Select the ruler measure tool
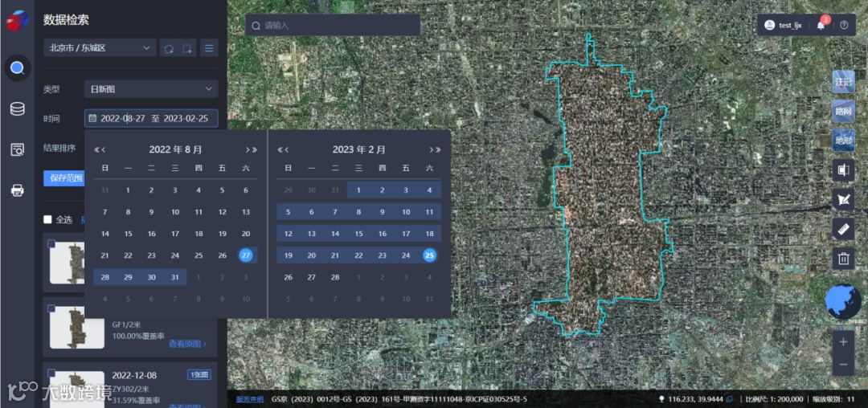This screenshot has width=868, height=408. (843, 229)
